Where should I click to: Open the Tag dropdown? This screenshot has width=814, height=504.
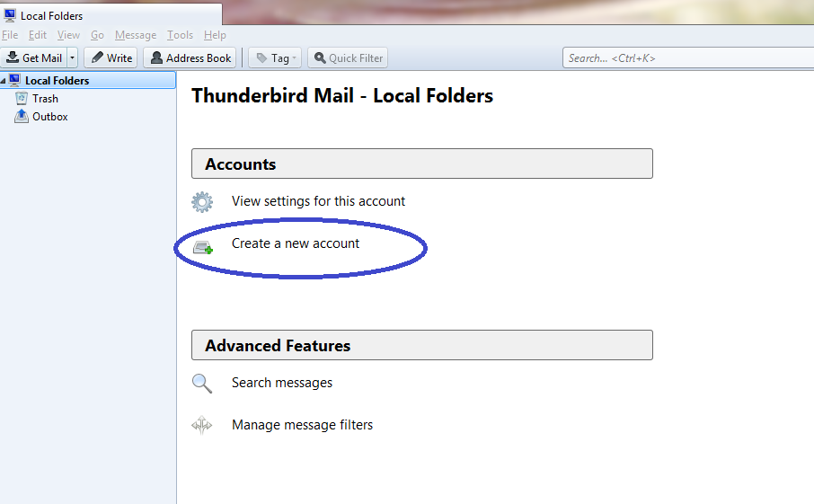pyautogui.click(x=275, y=57)
